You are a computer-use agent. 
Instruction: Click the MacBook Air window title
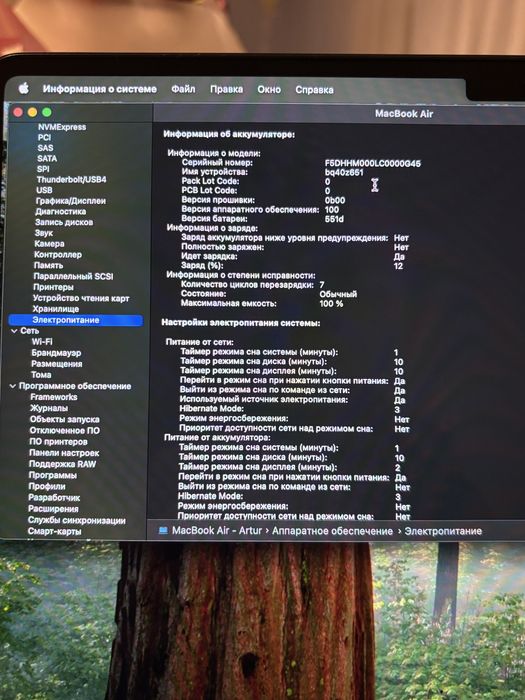click(404, 113)
